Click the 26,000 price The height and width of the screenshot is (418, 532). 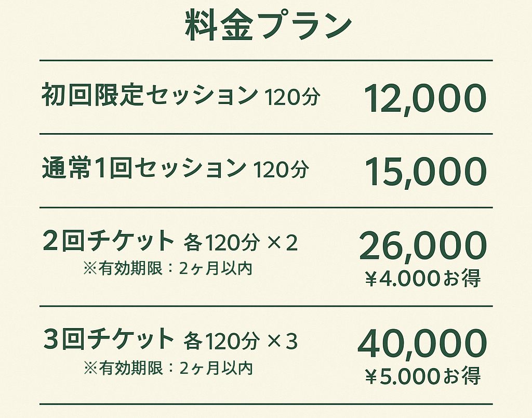(423, 246)
